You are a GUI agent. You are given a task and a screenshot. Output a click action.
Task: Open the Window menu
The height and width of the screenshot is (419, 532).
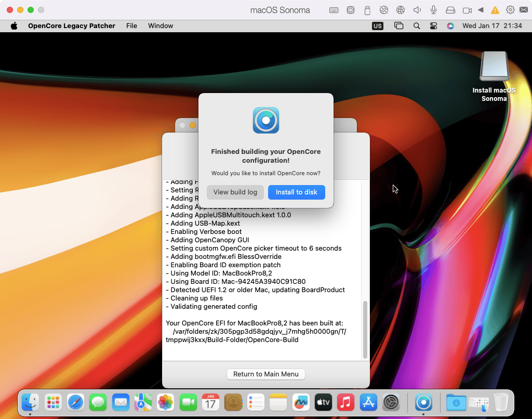click(161, 26)
